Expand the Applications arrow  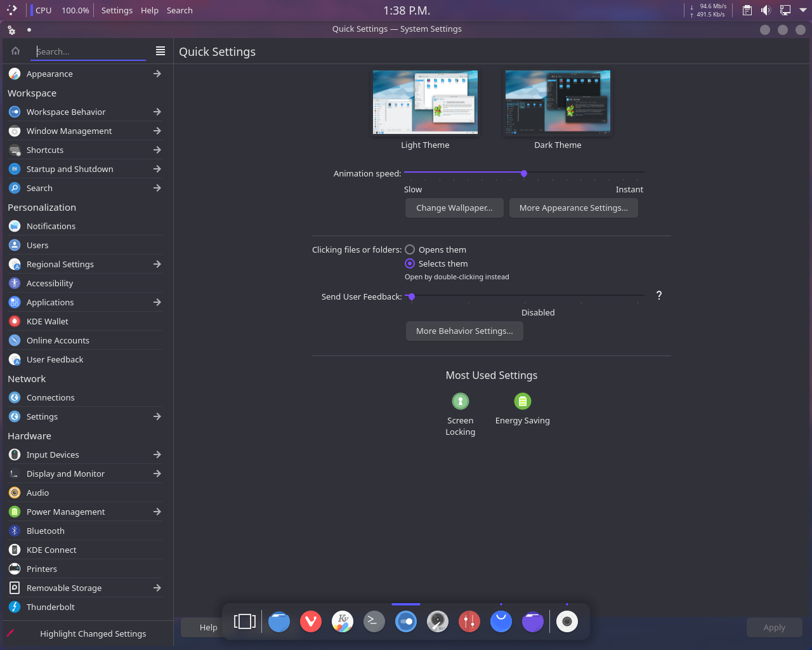click(x=157, y=302)
